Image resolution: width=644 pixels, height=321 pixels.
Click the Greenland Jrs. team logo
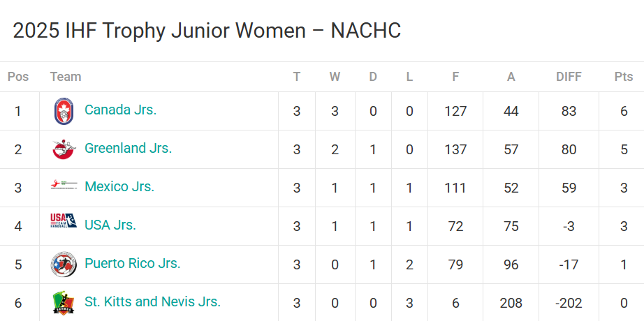click(x=64, y=149)
